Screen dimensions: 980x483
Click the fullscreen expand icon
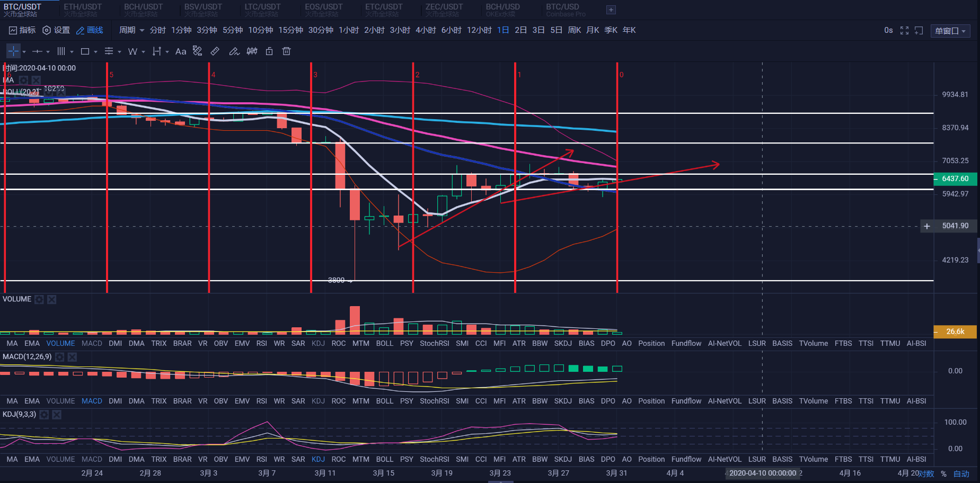[x=905, y=31]
